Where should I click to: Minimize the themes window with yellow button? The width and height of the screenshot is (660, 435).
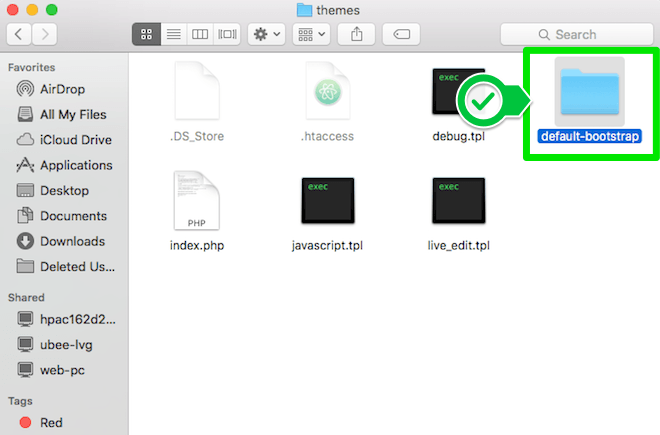(32, 10)
